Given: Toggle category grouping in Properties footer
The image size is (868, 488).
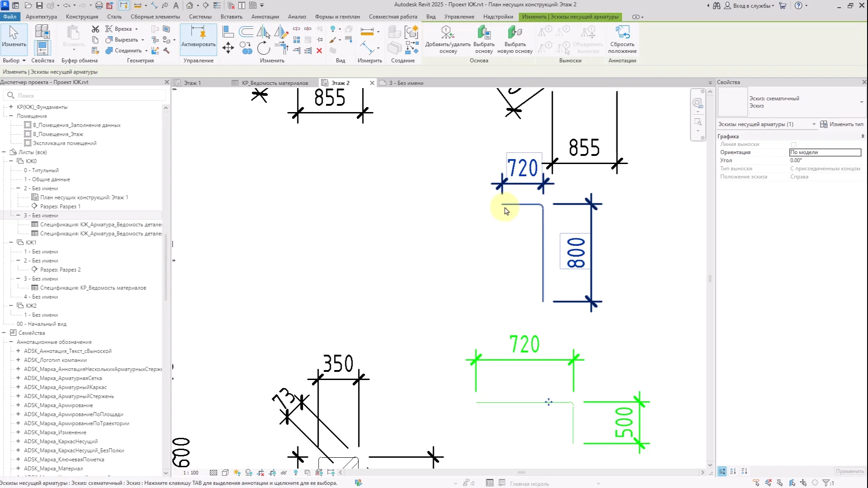Looking at the screenshot, I should [722, 471].
